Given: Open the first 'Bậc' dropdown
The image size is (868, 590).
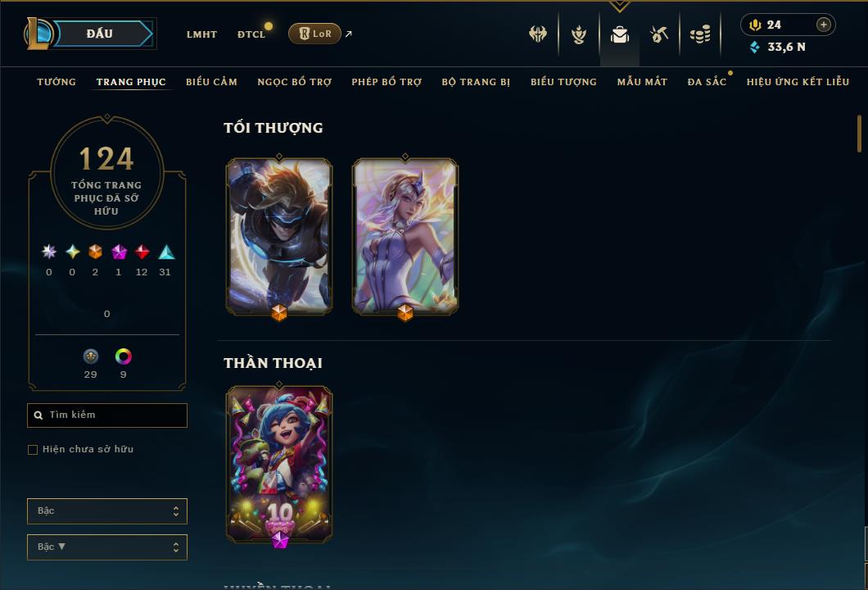Looking at the screenshot, I should (106, 511).
